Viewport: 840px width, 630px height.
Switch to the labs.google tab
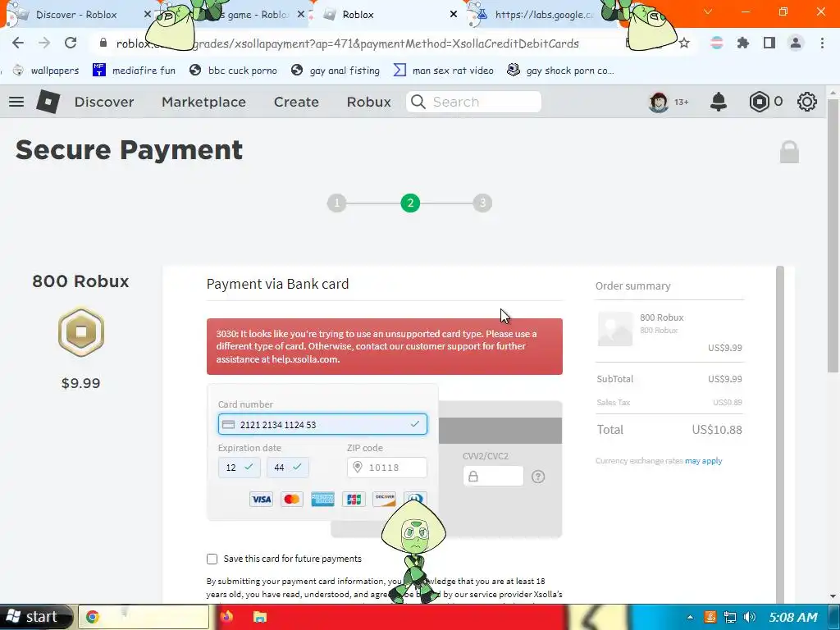tap(544, 15)
